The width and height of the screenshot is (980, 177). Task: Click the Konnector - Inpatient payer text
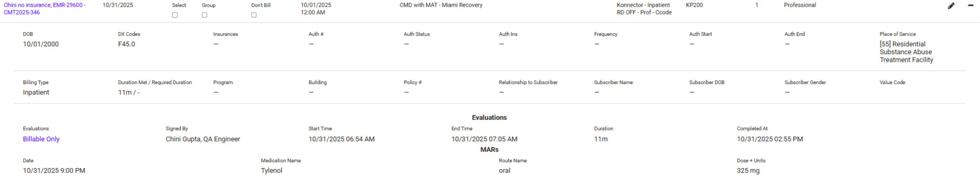(x=643, y=5)
